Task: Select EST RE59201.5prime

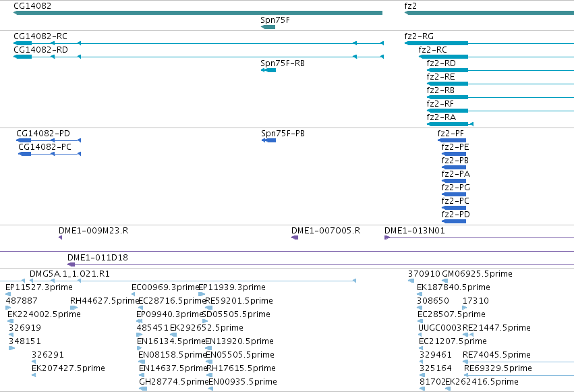Action: tap(208, 308)
